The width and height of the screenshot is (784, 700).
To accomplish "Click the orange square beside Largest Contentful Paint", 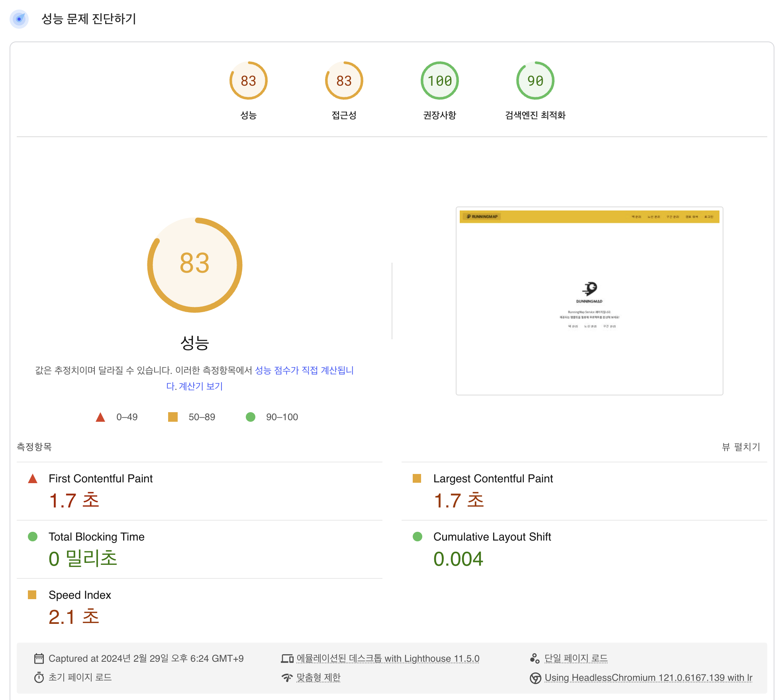I will tap(417, 478).
